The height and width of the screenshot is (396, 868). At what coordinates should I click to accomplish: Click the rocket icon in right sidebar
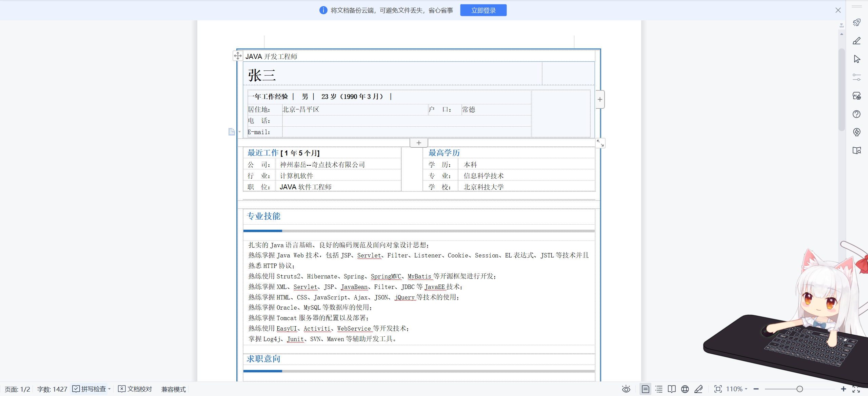pos(857,23)
